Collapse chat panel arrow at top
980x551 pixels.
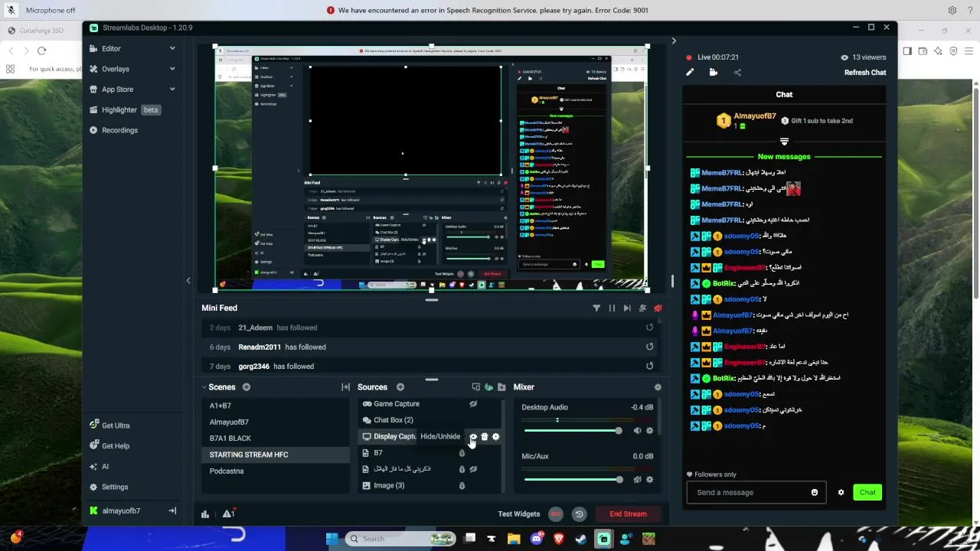click(x=674, y=41)
